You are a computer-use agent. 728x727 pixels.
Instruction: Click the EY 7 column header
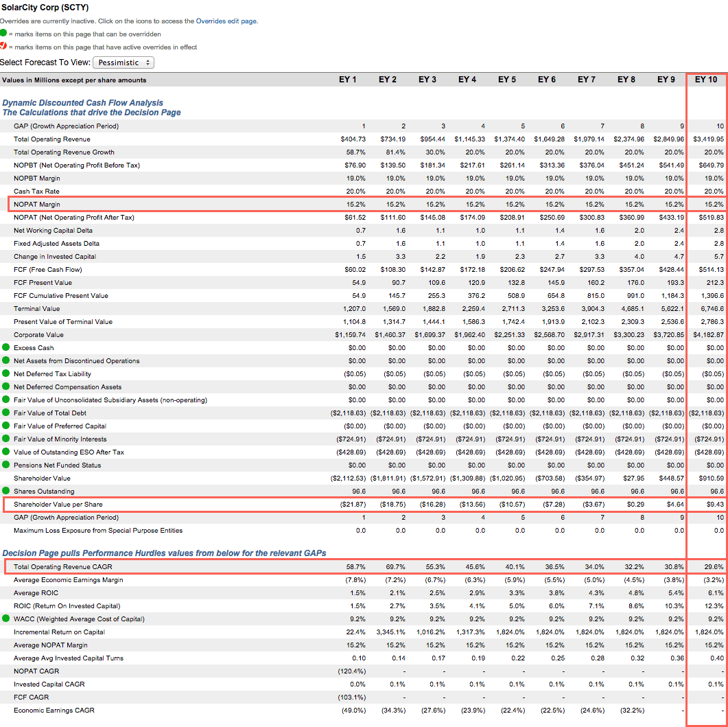click(587, 80)
